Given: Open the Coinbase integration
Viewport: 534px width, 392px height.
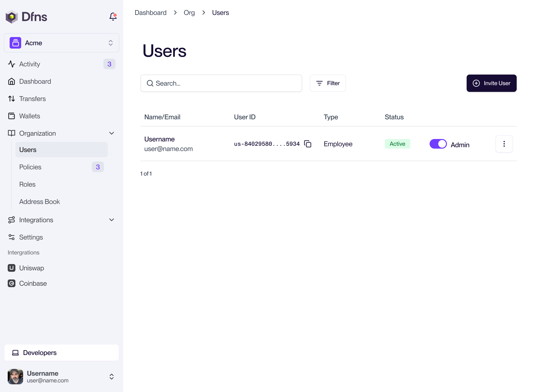Looking at the screenshot, I should (x=33, y=283).
